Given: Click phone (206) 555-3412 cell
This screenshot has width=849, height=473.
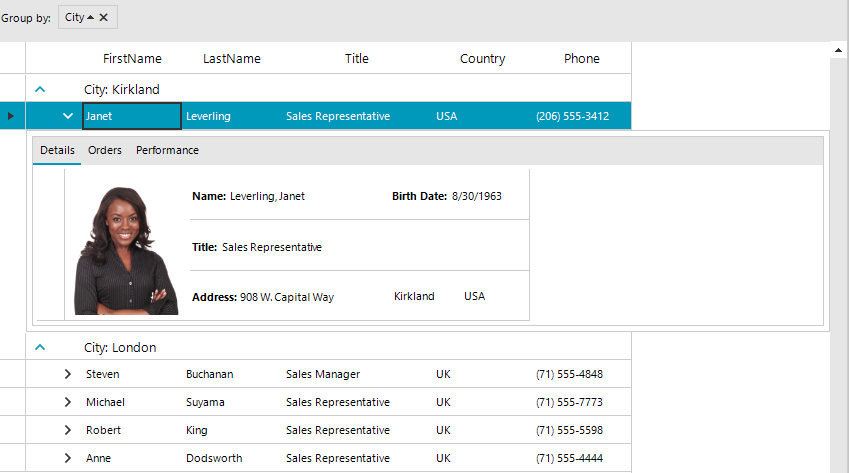Looking at the screenshot, I should tap(582, 116).
